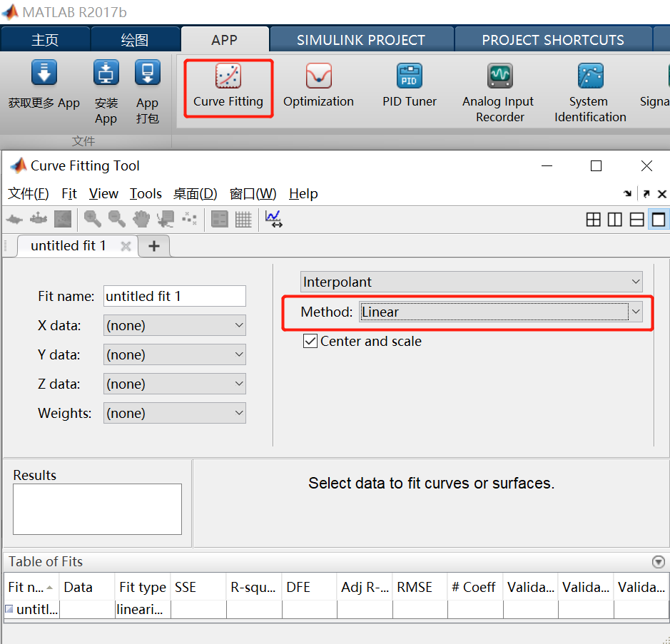Image resolution: width=670 pixels, height=644 pixels.
Task: Click the 安装 App install icon
Action: [106, 73]
